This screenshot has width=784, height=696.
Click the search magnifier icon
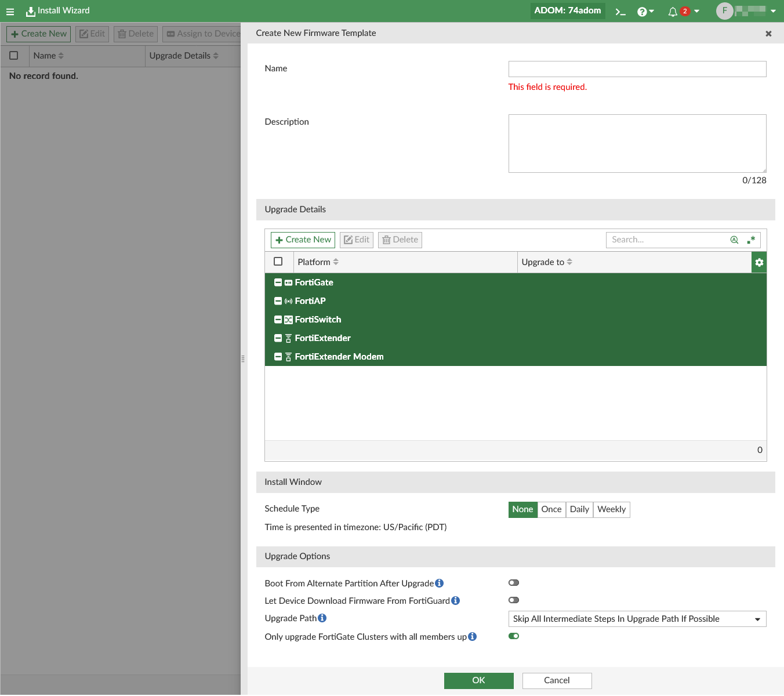click(734, 240)
